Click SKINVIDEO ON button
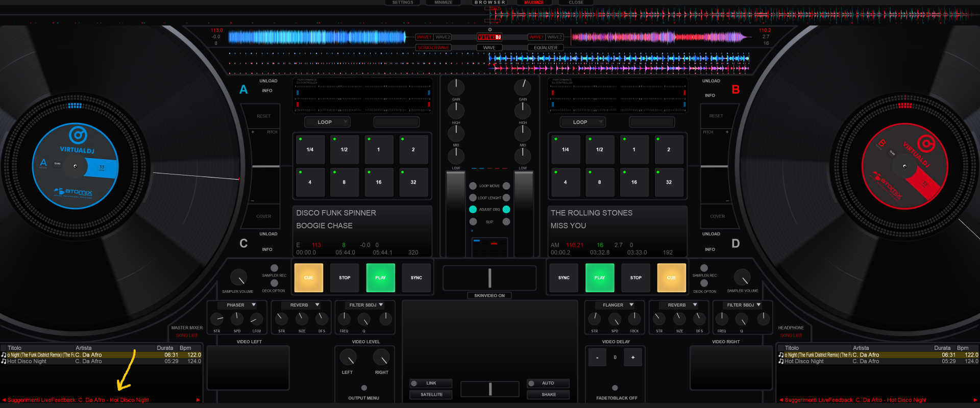 (x=489, y=295)
